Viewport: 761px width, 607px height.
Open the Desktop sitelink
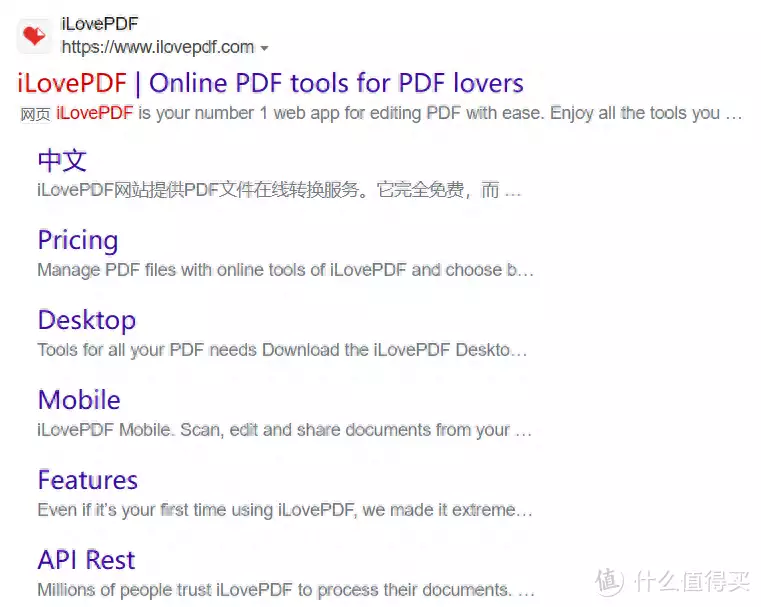pyautogui.click(x=87, y=320)
